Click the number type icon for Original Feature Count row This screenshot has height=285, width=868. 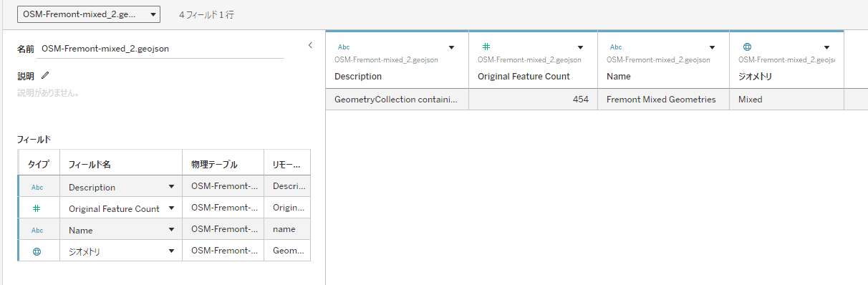pyautogui.click(x=37, y=208)
